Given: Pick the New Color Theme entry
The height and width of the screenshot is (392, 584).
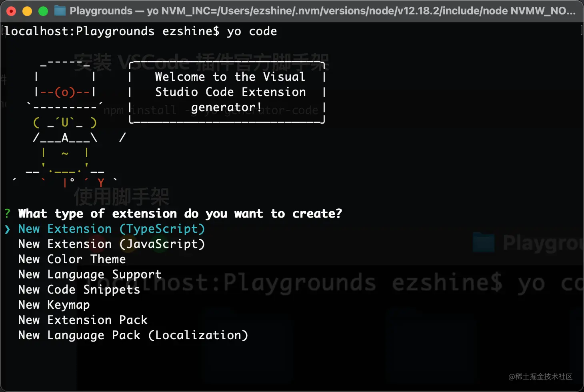Looking at the screenshot, I should pos(72,259).
